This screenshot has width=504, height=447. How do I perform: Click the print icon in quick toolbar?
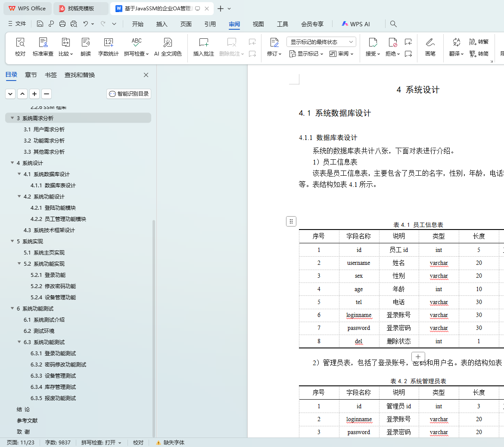pyautogui.click(x=62, y=24)
